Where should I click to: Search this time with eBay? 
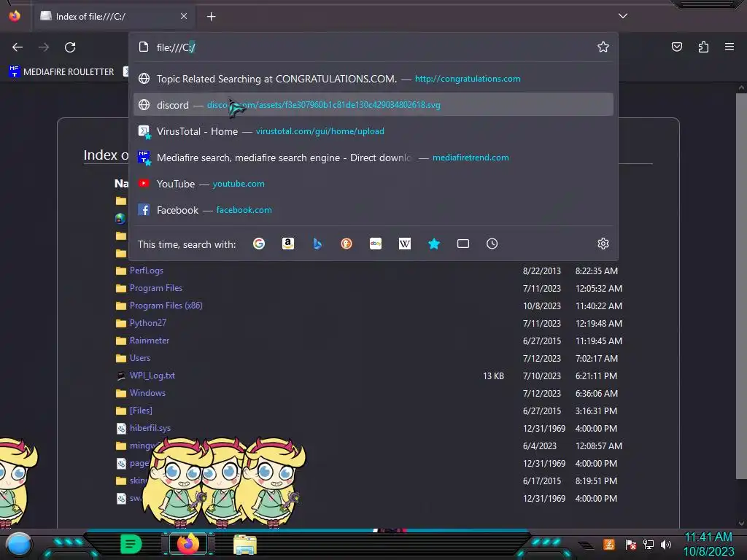coord(376,244)
